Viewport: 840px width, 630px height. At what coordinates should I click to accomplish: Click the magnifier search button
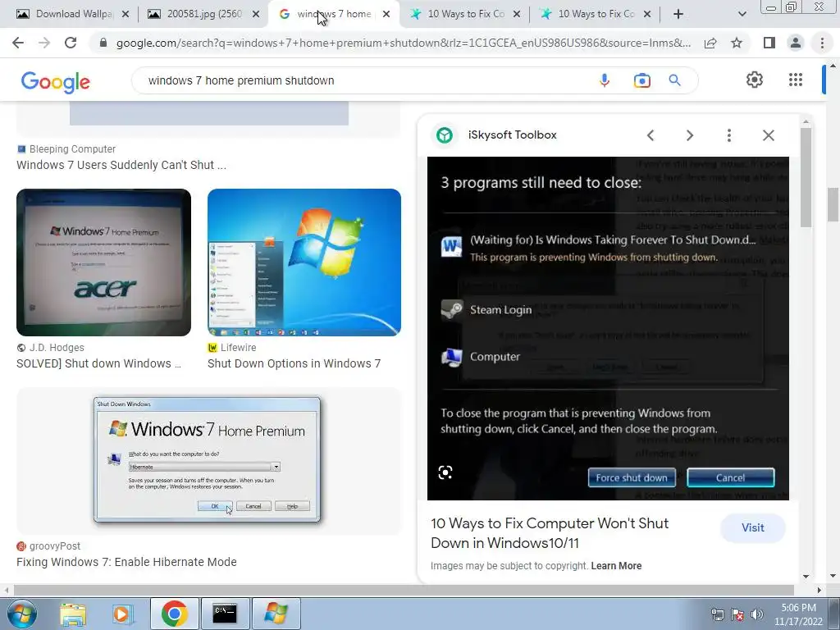[x=674, y=80]
